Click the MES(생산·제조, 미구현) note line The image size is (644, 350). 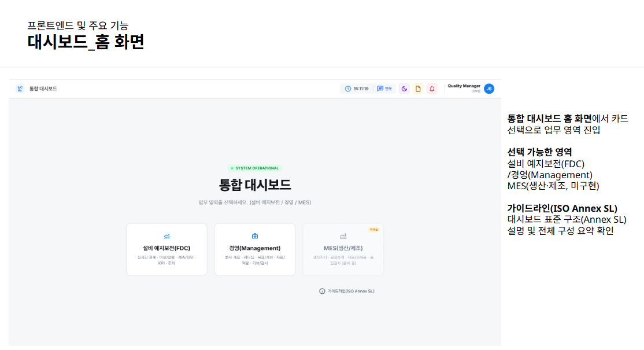tap(553, 186)
